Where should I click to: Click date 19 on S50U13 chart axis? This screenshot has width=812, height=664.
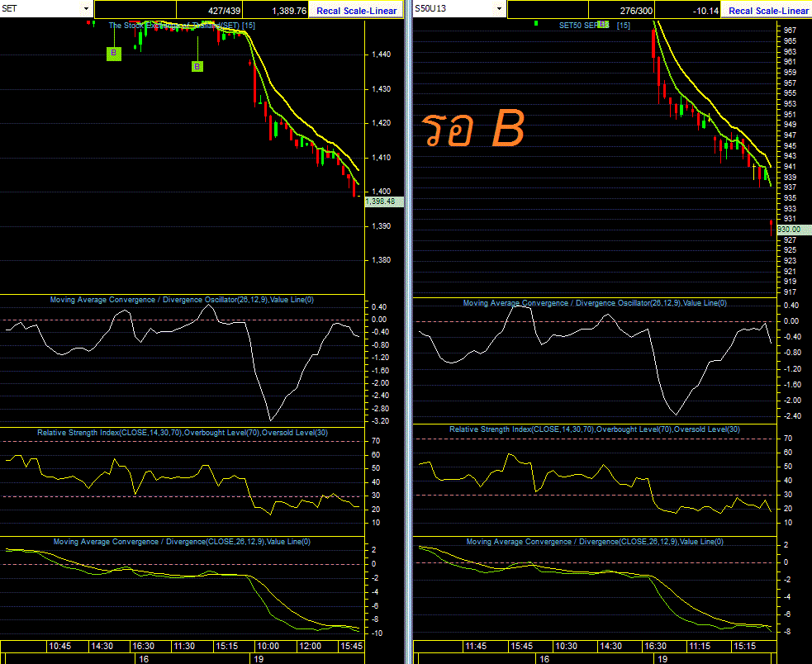[662, 659]
